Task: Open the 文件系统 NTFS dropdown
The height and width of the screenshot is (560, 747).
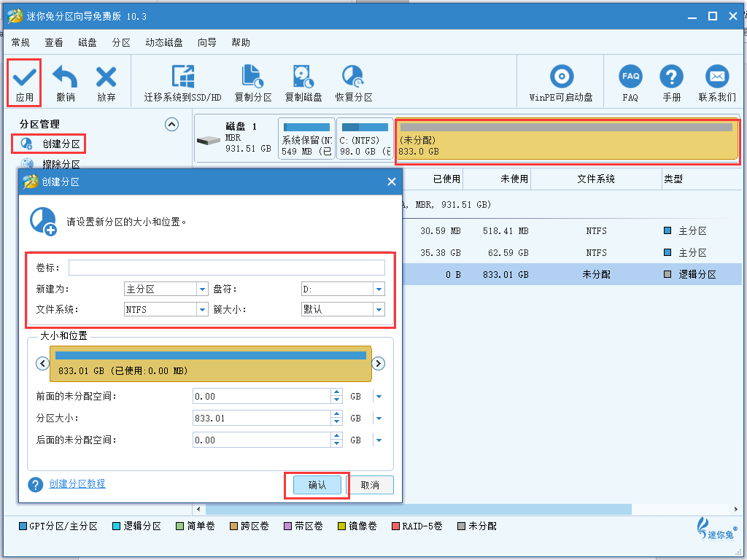Action: tap(202, 309)
